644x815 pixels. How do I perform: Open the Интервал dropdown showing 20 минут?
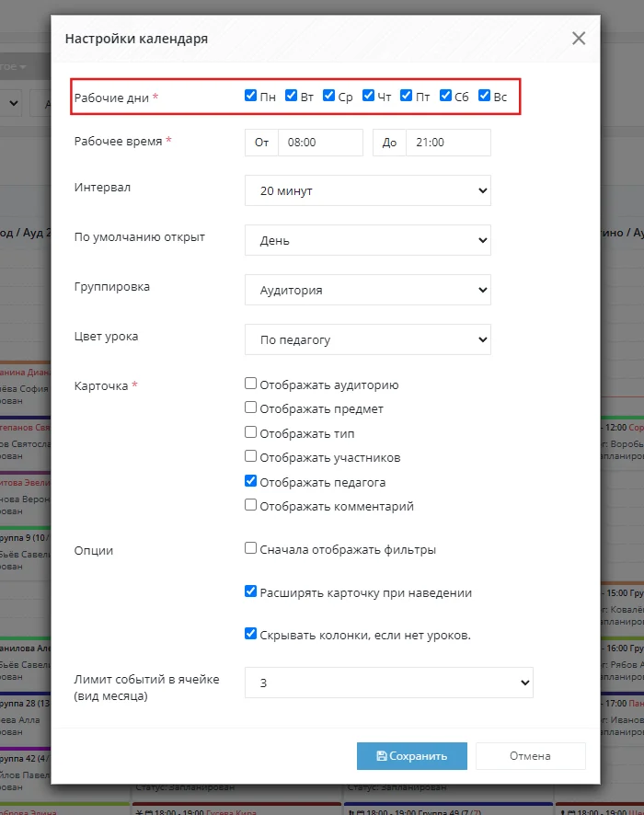(367, 190)
